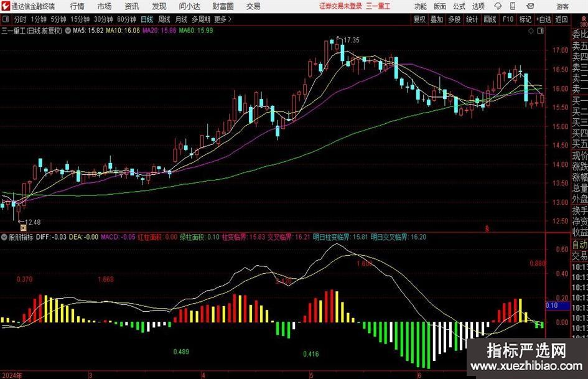Open the main chart indicator dropdown arrow
Image resolution: width=588 pixels, height=379 pixels.
pyautogui.click(x=68, y=30)
